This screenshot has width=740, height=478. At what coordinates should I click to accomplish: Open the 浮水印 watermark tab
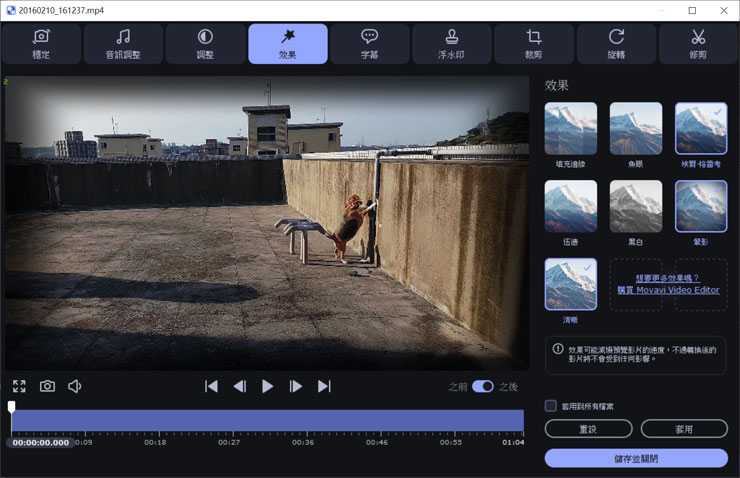452,44
